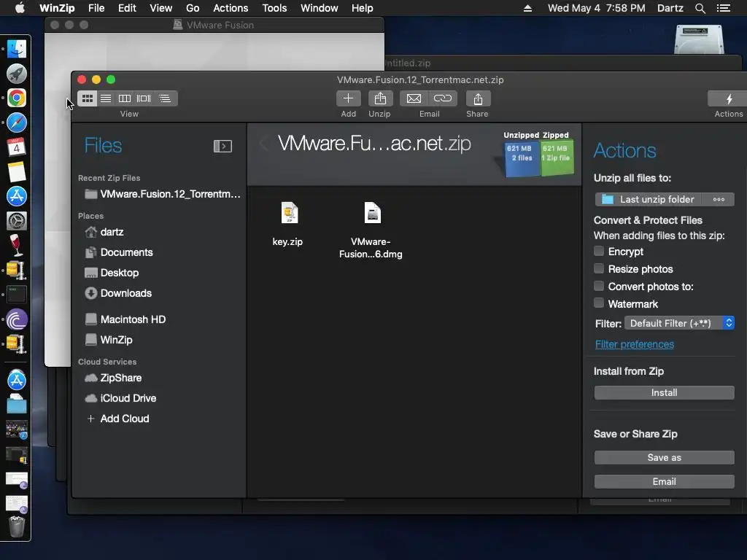Open Notification Center list icon
The height and width of the screenshot is (560, 747).
(x=724, y=8)
